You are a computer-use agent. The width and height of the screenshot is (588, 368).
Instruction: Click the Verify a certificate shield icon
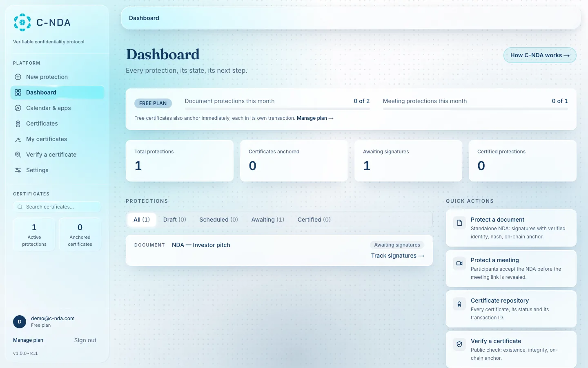click(459, 344)
